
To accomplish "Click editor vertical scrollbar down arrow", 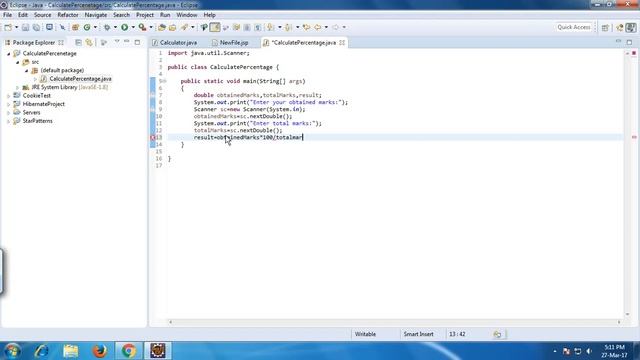I will [628, 314].
